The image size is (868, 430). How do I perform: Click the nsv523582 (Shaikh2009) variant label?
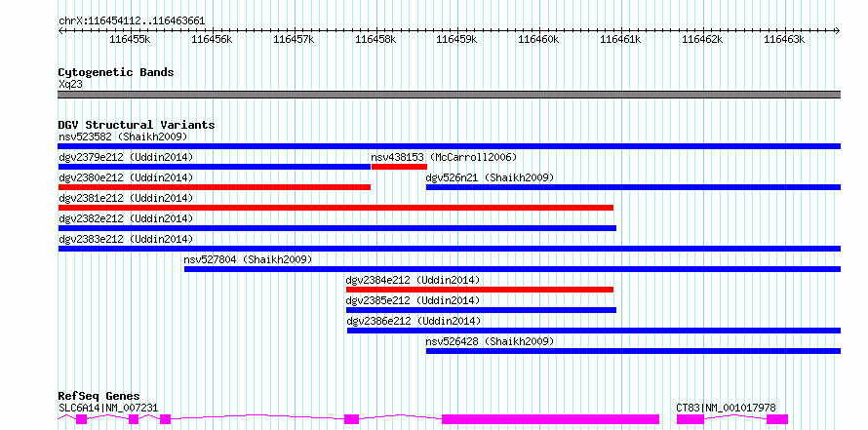pos(123,137)
